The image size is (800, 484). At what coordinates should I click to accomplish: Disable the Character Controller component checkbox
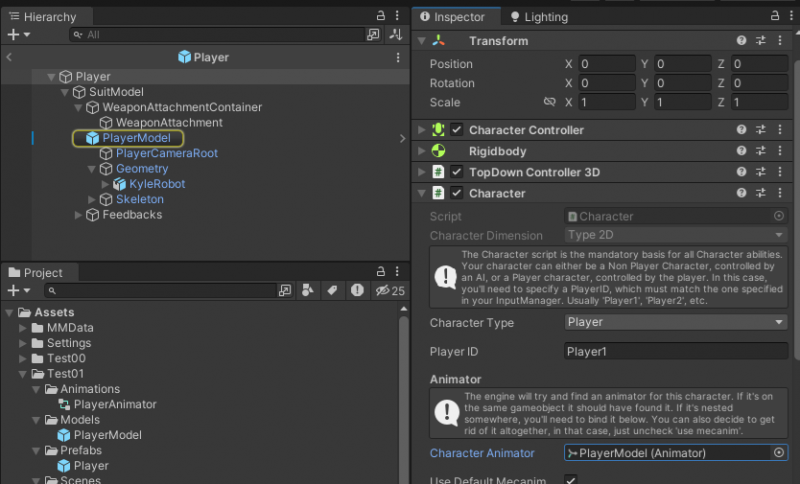coord(457,130)
